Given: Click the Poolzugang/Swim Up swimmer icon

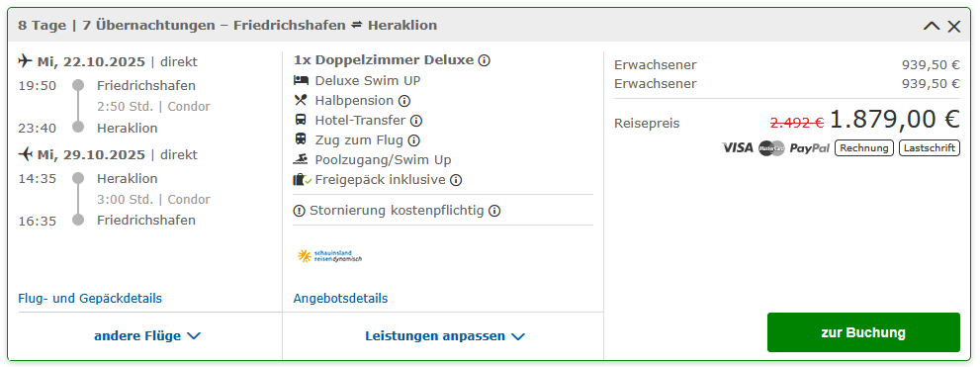Looking at the screenshot, I should tap(300, 160).
